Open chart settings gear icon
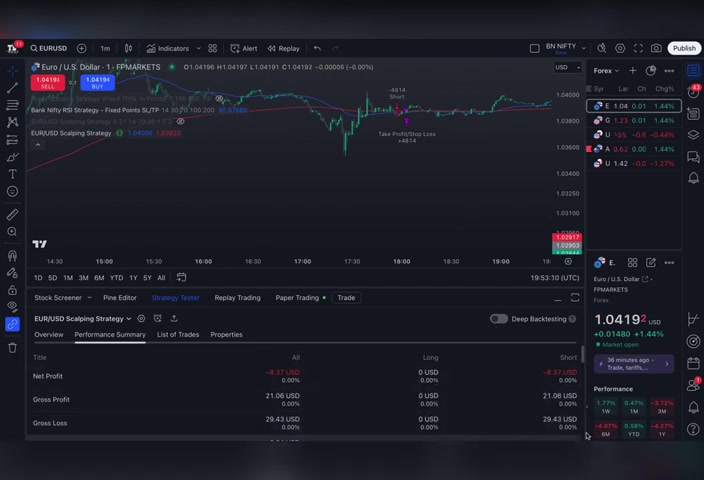 (x=620, y=48)
